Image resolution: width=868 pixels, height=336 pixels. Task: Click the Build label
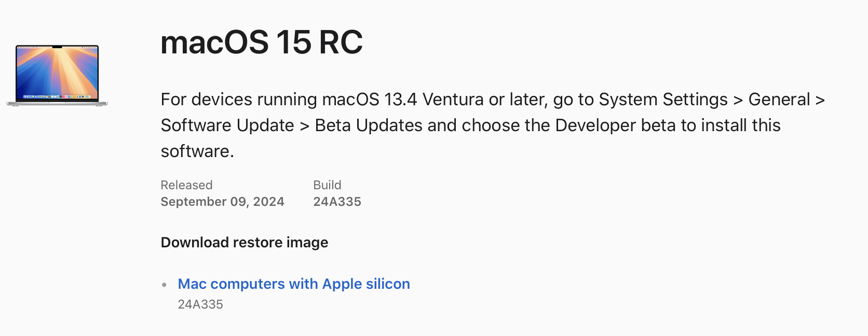(x=327, y=185)
